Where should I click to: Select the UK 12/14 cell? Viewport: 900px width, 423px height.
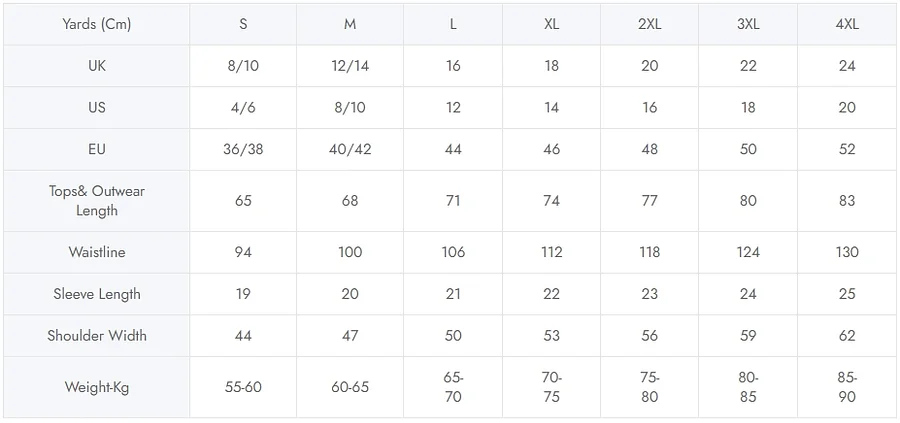point(350,66)
